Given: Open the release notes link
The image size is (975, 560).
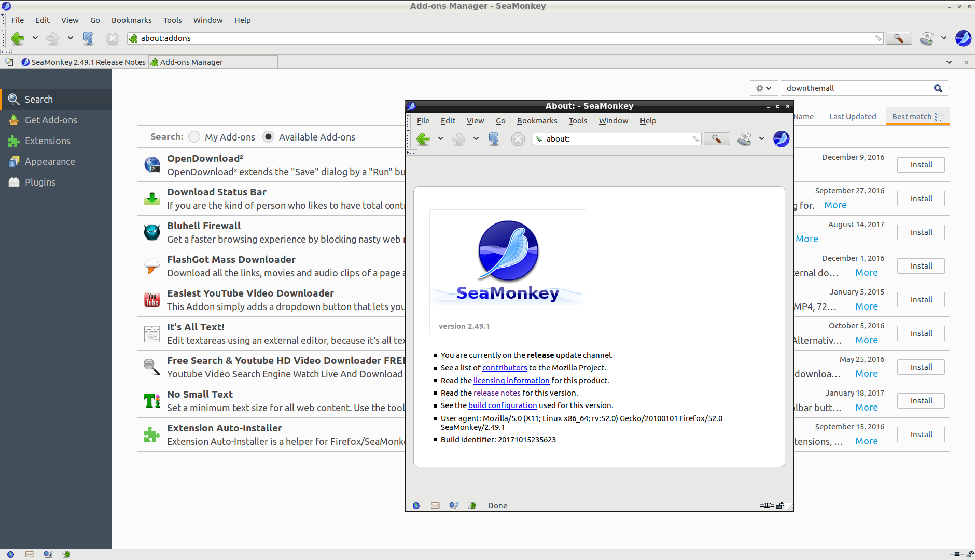Looking at the screenshot, I should (497, 393).
